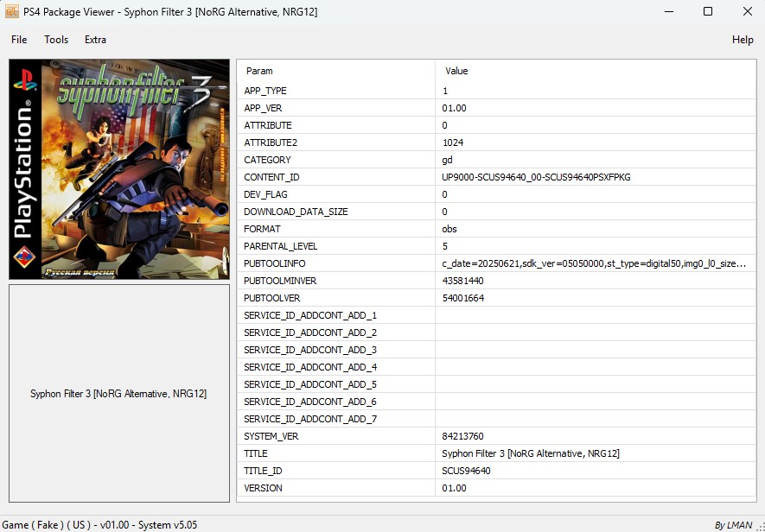Minimize the PS4 Package Viewer window

(669, 11)
